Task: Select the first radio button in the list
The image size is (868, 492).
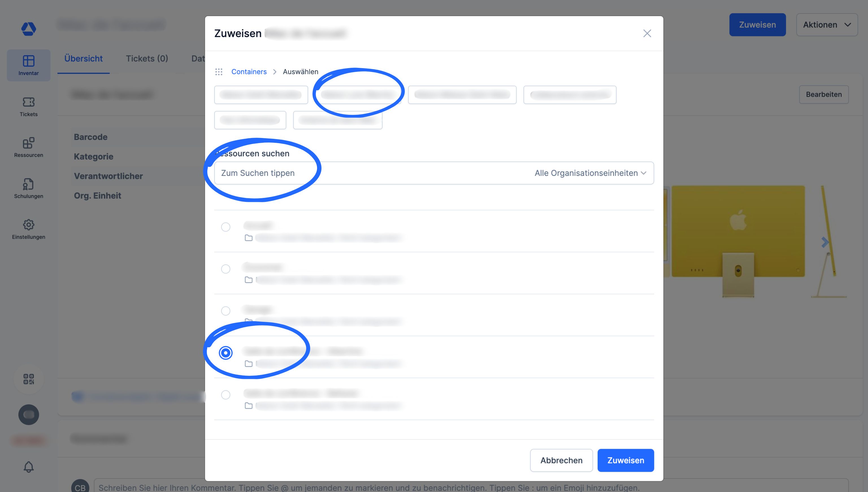Action: click(x=225, y=227)
